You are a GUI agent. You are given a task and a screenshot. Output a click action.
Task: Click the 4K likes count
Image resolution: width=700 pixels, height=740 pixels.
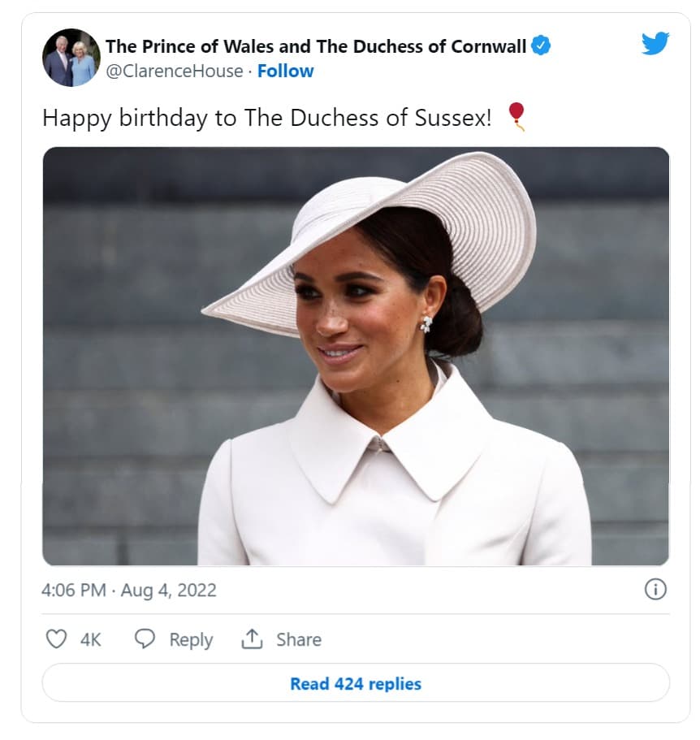(91, 640)
